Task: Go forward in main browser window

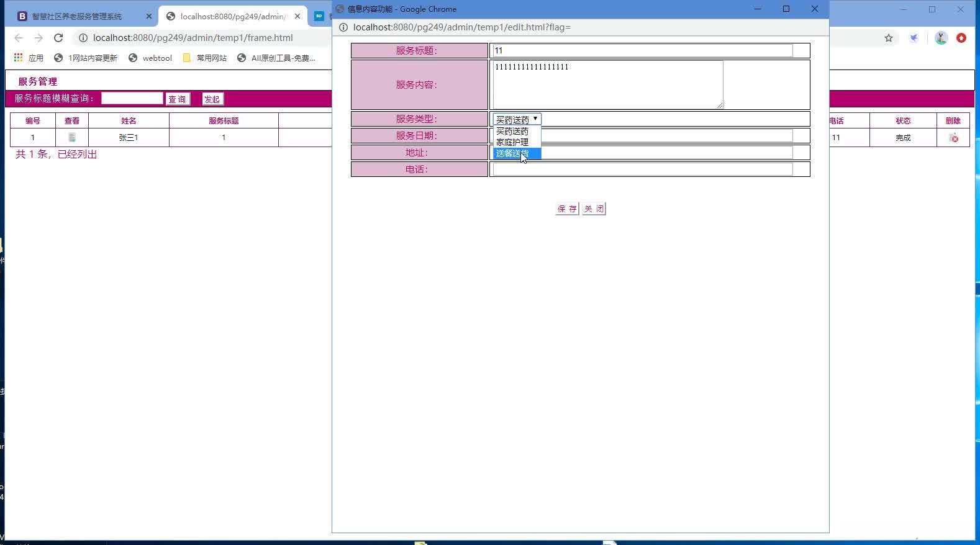Action: pos(39,38)
